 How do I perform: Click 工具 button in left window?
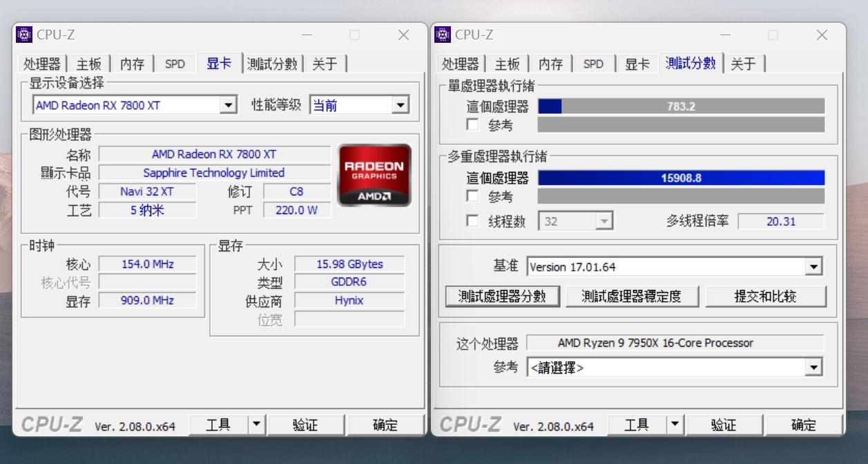point(218,425)
